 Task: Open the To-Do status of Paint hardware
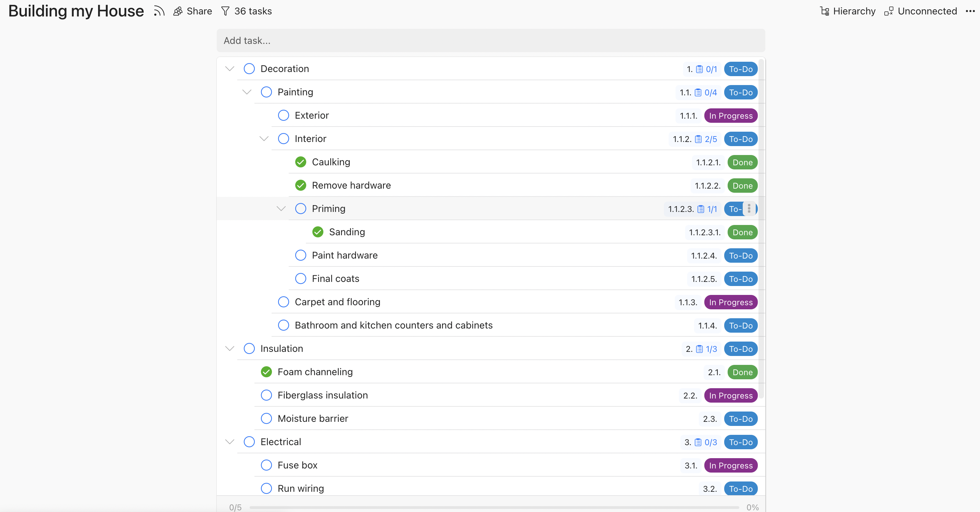[740, 255]
